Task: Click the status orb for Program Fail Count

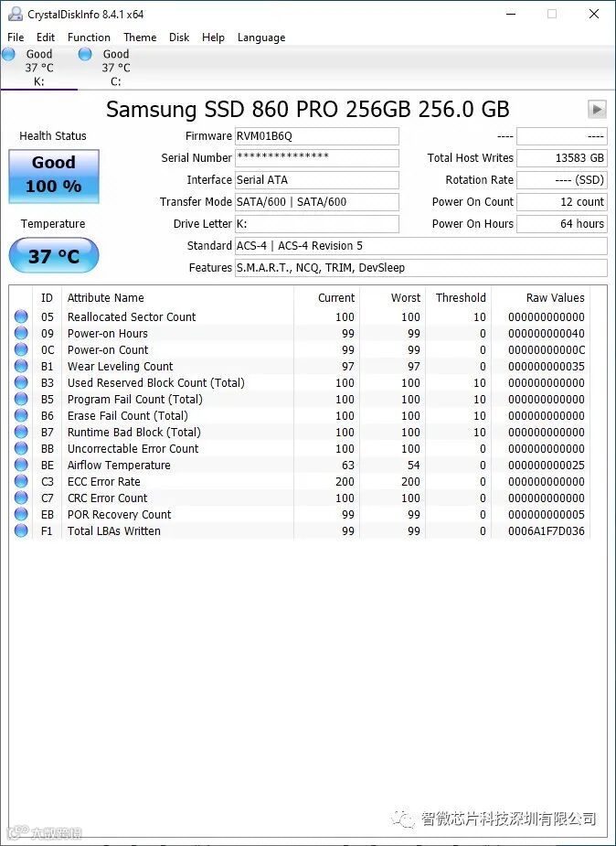Action: (21, 399)
